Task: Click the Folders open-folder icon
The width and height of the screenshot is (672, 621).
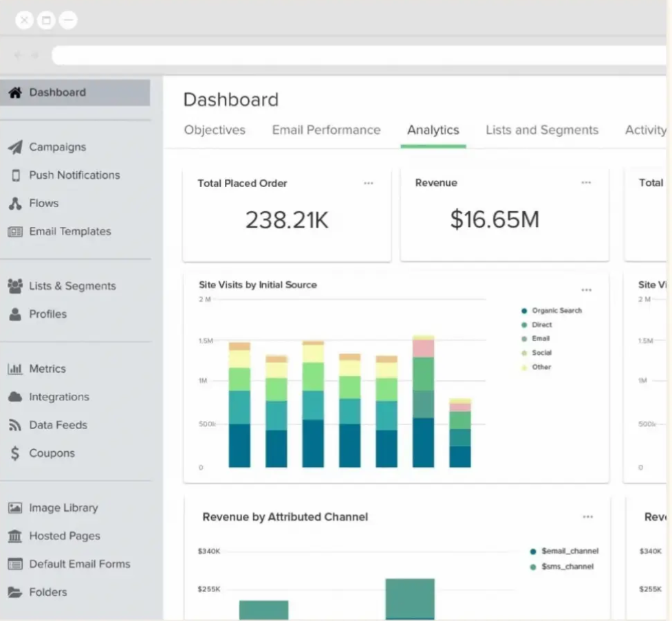Action: tap(15, 592)
